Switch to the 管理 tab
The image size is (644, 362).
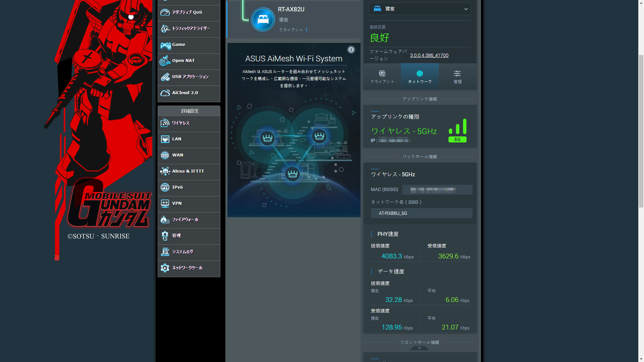457,76
